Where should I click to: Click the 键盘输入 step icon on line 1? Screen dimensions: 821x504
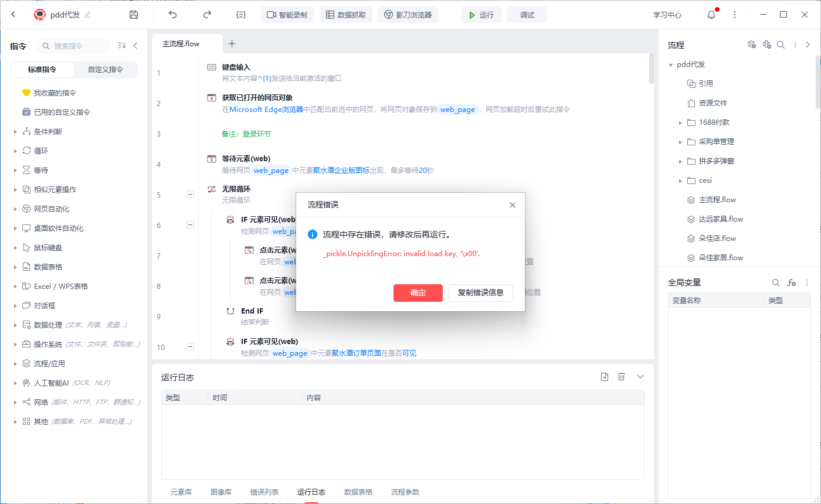212,67
